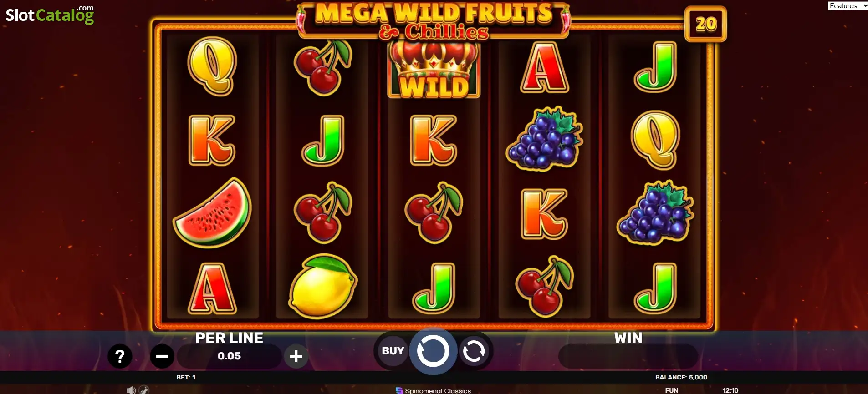Screen dimensions: 868x394
Task: Open the 20 paylines indicator box
Action: [x=706, y=24]
